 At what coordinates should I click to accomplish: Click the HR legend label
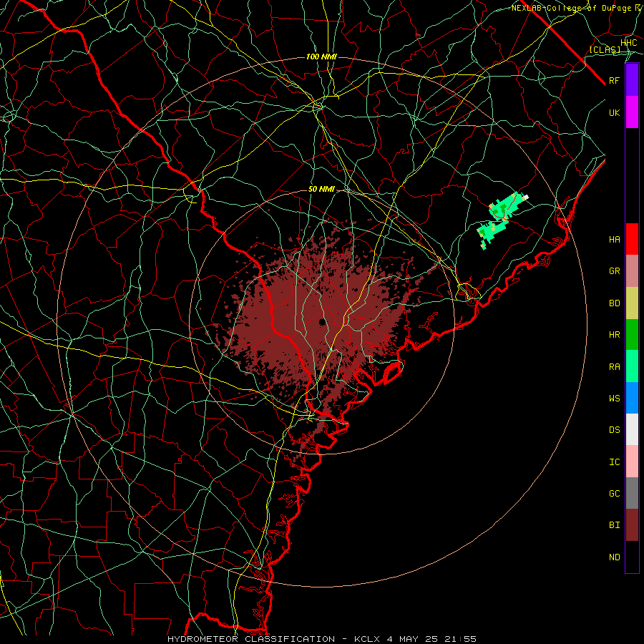[x=614, y=335]
